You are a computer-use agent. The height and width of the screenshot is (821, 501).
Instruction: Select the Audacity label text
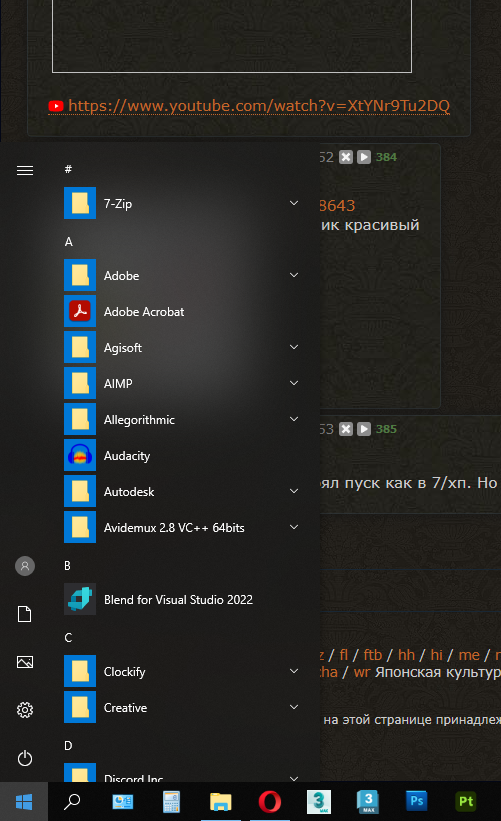tap(127, 456)
